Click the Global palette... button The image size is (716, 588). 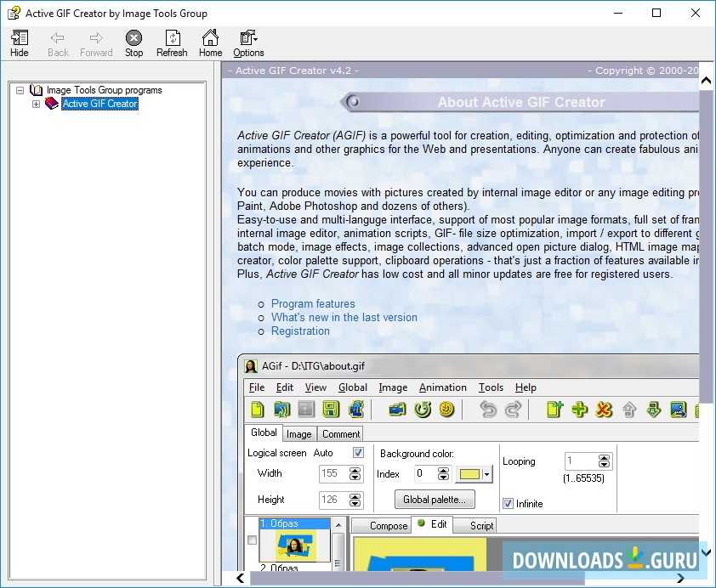point(435,499)
